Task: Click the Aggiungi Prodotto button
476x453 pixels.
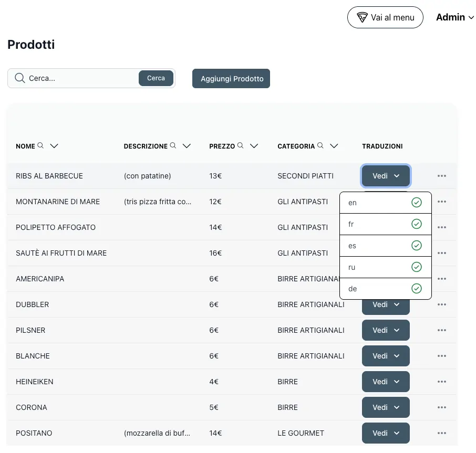Action: (231, 79)
